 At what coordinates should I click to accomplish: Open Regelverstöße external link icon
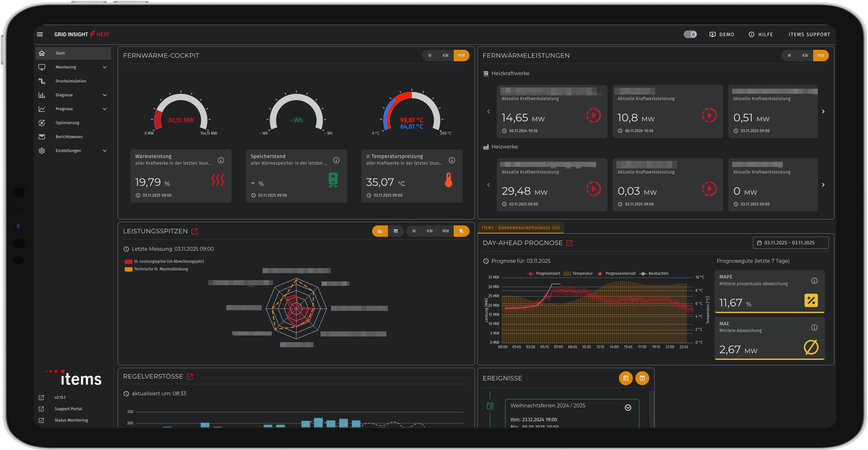click(x=190, y=377)
